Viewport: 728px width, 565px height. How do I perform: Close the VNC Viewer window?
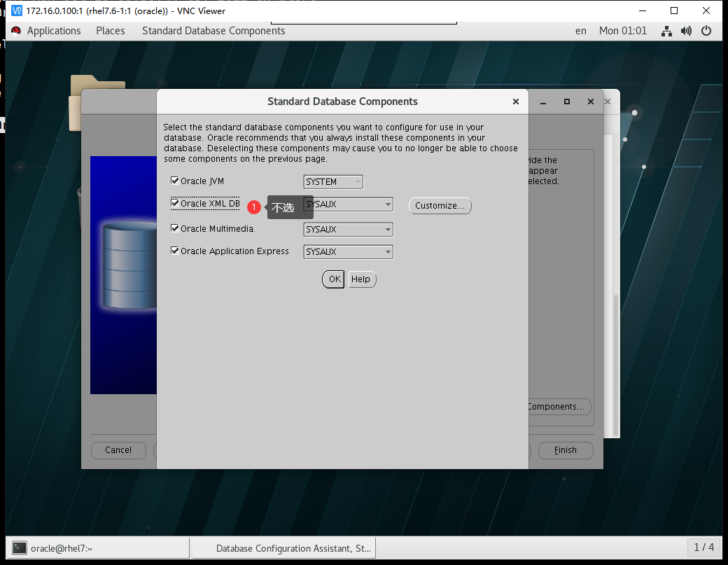pyautogui.click(x=706, y=11)
